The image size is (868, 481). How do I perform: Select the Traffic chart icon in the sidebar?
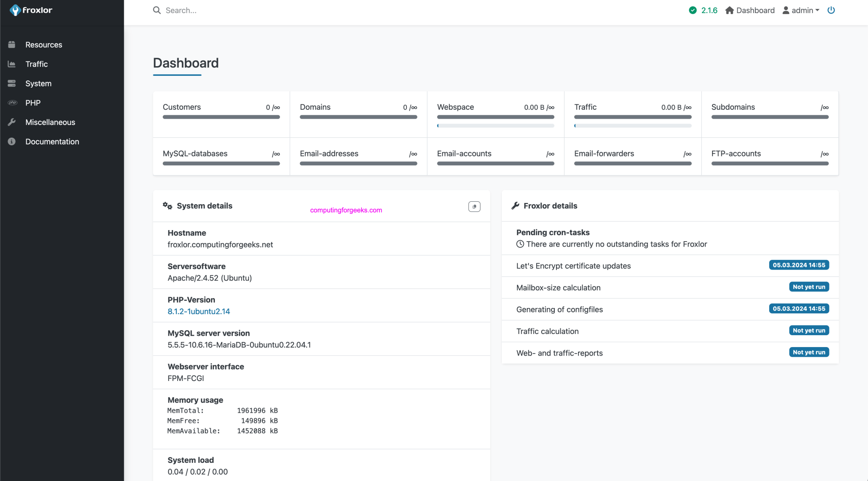point(11,64)
